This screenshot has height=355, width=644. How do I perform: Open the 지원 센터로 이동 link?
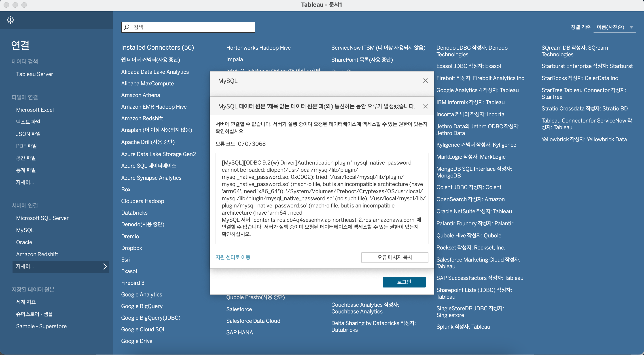click(x=233, y=257)
